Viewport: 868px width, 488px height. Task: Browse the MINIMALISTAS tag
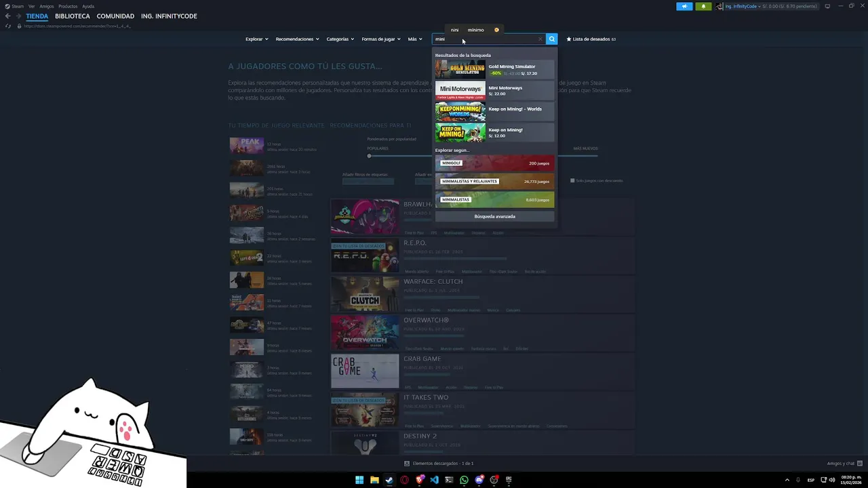coord(494,199)
